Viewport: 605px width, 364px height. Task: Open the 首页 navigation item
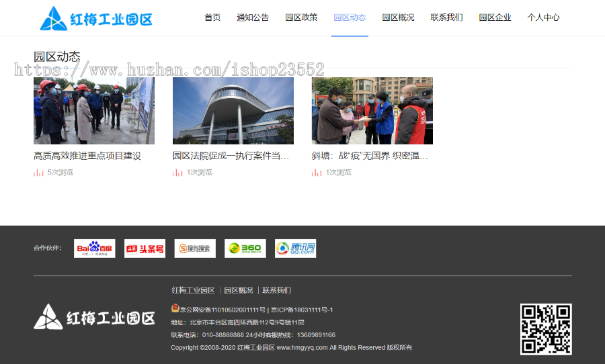pos(212,17)
